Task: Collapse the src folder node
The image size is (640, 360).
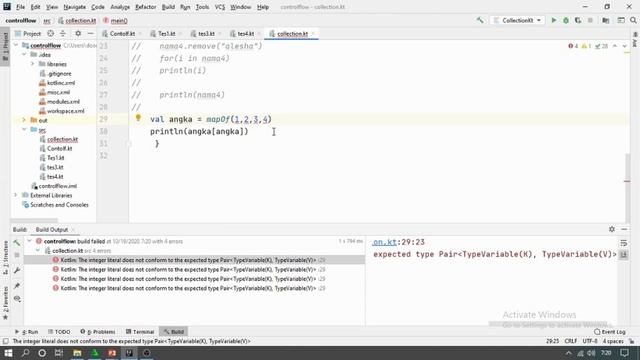Action: pos(24,130)
